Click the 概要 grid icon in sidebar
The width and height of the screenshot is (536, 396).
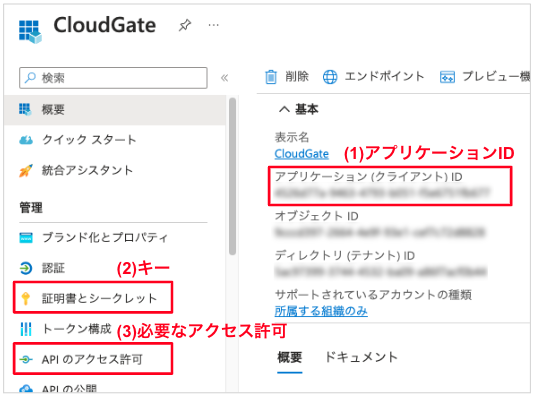[x=25, y=110]
